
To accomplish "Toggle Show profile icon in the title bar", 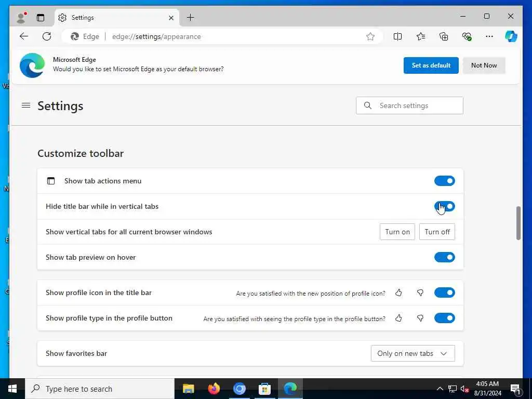I will 445,292.
